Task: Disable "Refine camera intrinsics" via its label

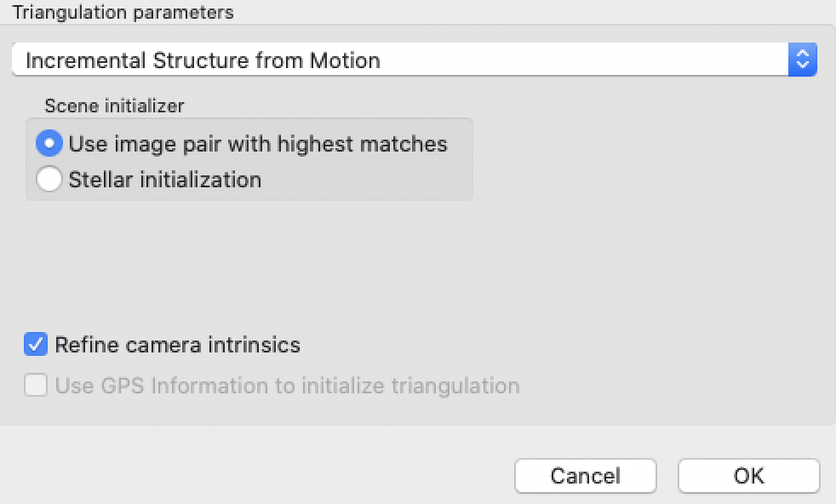Action: 177,345
